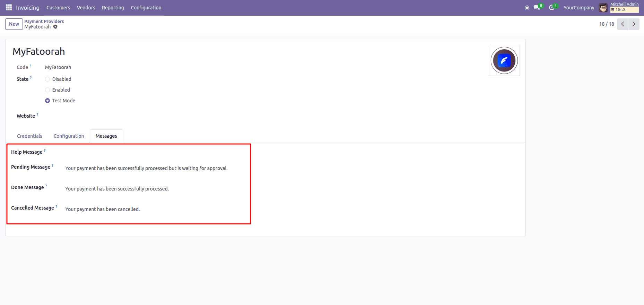Click the 18c3 database label

click(x=625, y=10)
